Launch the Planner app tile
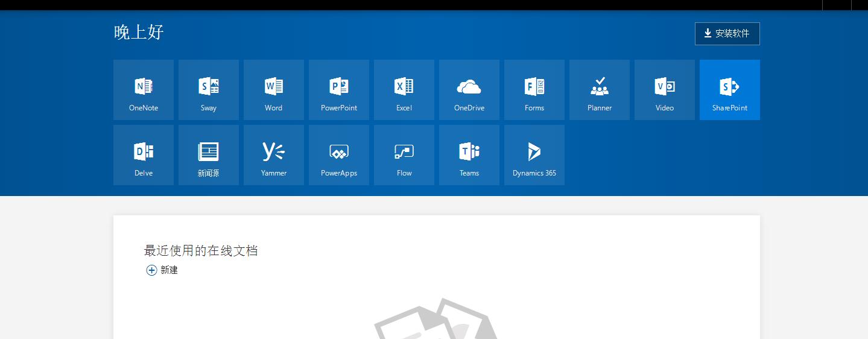The width and height of the screenshot is (868, 339). [x=600, y=90]
